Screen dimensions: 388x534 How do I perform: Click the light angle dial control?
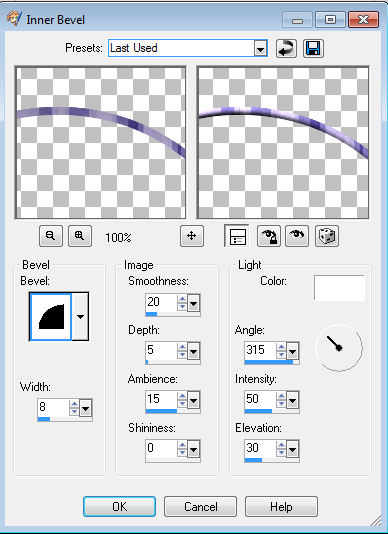[x=339, y=347]
